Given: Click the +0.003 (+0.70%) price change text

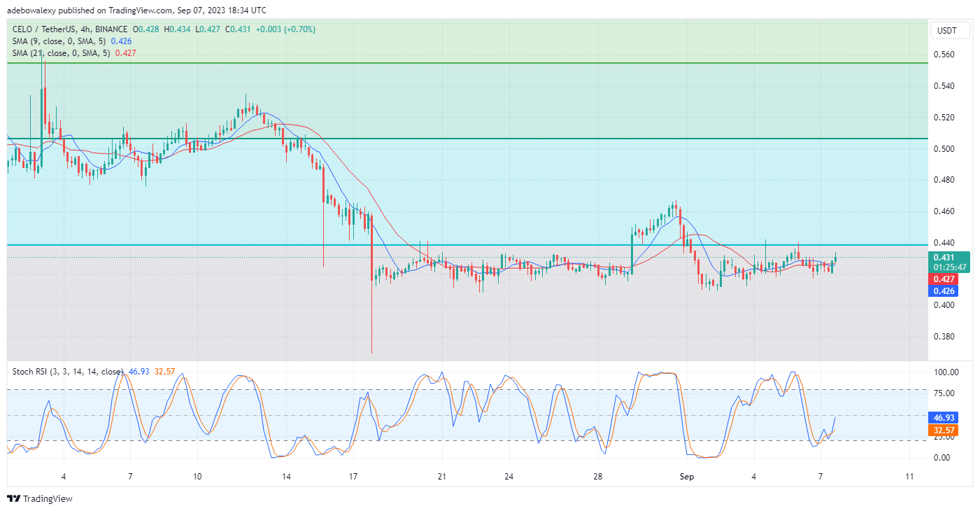Looking at the screenshot, I should [285, 29].
